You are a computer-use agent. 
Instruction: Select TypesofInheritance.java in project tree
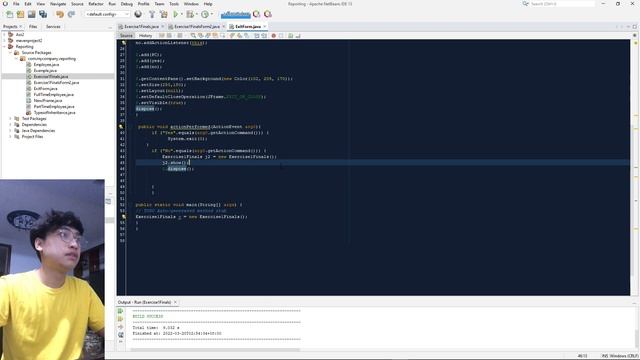tap(54, 113)
